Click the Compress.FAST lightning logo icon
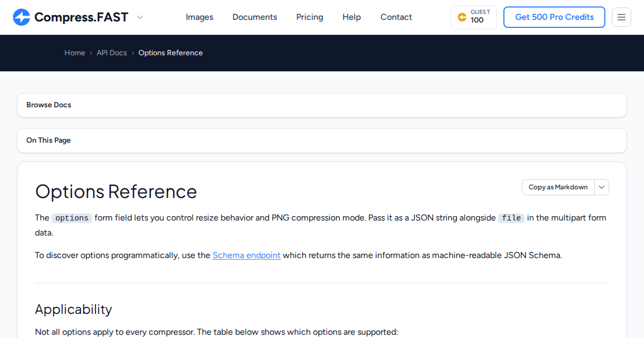The image size is (644, 338). 21,17
